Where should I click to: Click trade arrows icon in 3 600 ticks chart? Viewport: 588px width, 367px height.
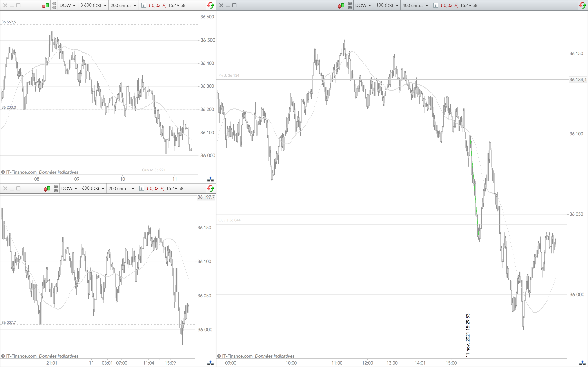[x=210, y=5]
